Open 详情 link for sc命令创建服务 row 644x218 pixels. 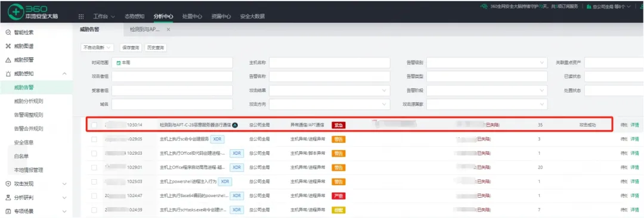[635, 139]
